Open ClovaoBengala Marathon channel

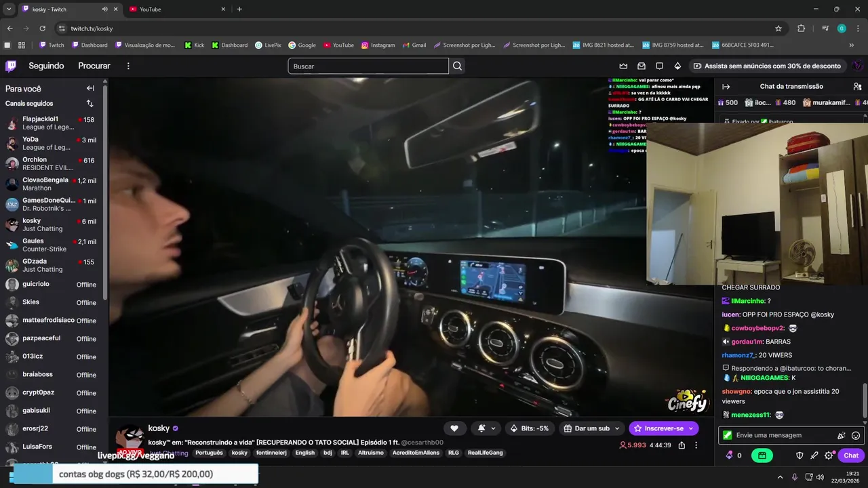coord(53,184)
